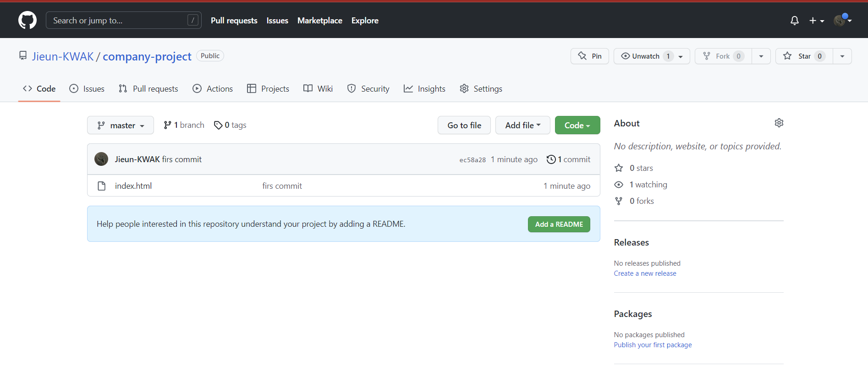Open the Actions tab
Viewport: 868px width, 377px height.
click(x=213, y=89)
